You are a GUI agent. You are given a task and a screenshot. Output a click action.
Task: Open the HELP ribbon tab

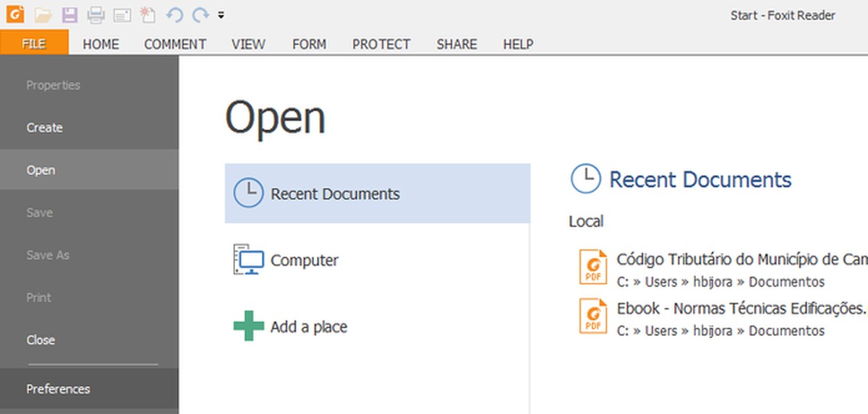[x=518, y=44]
